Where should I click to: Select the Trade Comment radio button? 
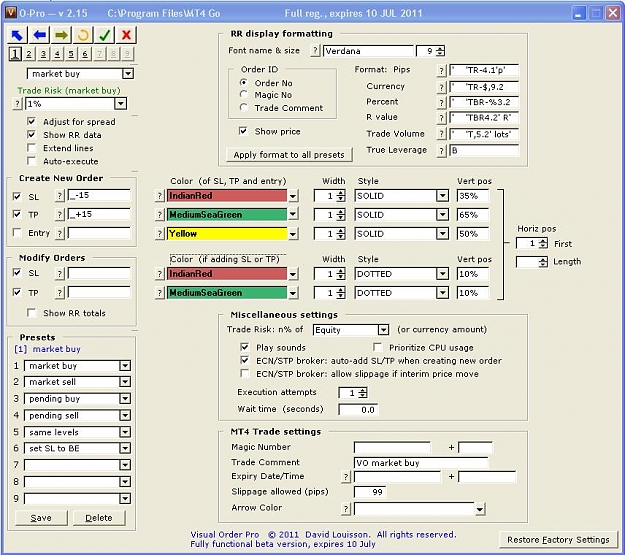(244, 108)
